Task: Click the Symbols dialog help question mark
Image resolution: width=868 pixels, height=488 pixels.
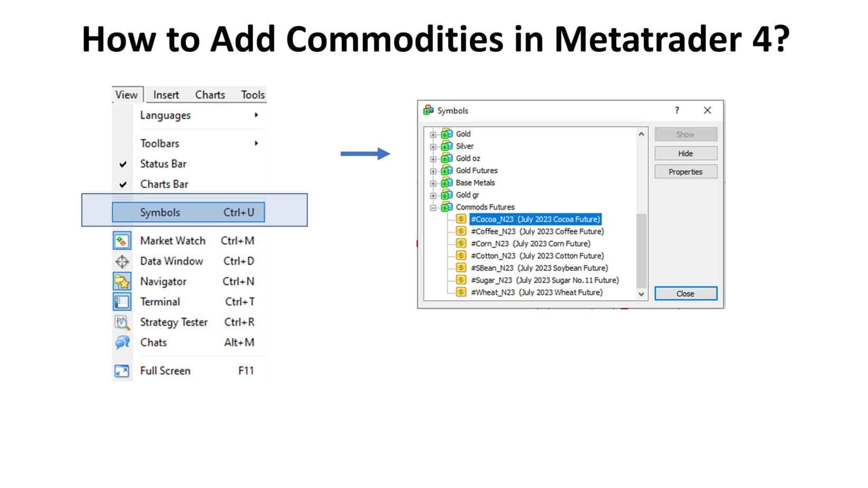Action: pos(677,110)
